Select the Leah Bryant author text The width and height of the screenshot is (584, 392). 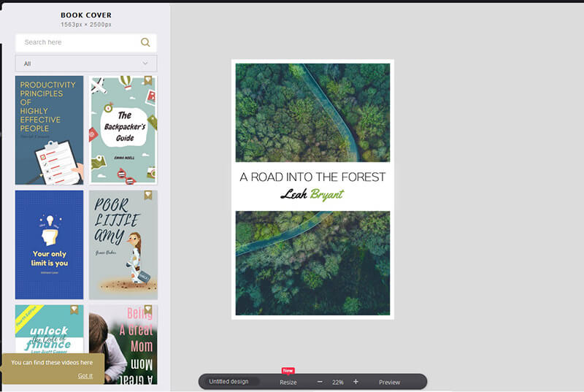pyautogui.click(x=312, y=194)
